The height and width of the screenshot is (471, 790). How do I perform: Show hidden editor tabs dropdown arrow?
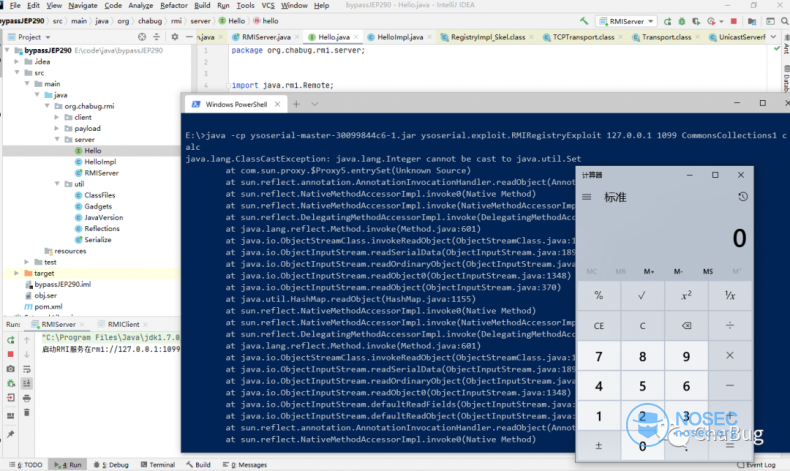(773, 37)
